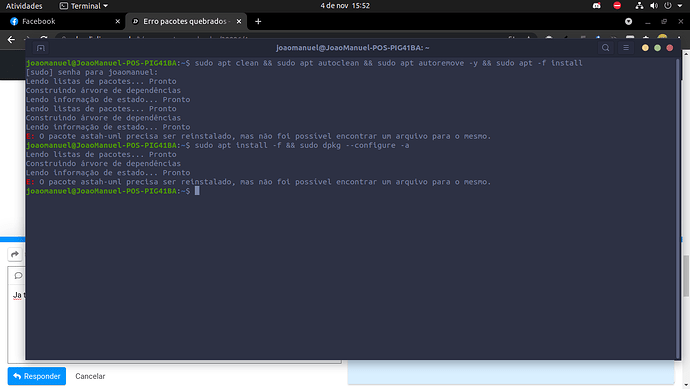
Task: Minimize the terminal with yellow button
Action: 645,48
